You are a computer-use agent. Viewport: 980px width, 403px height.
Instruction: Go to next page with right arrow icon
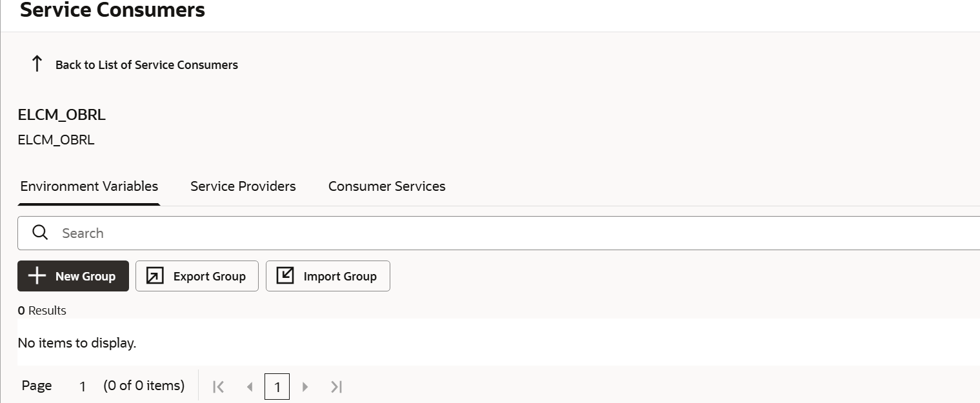click(305, 386)
